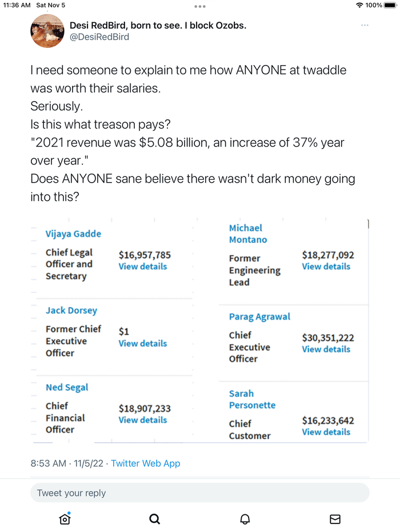Open the Messages envelope icon

coord(335,519)
